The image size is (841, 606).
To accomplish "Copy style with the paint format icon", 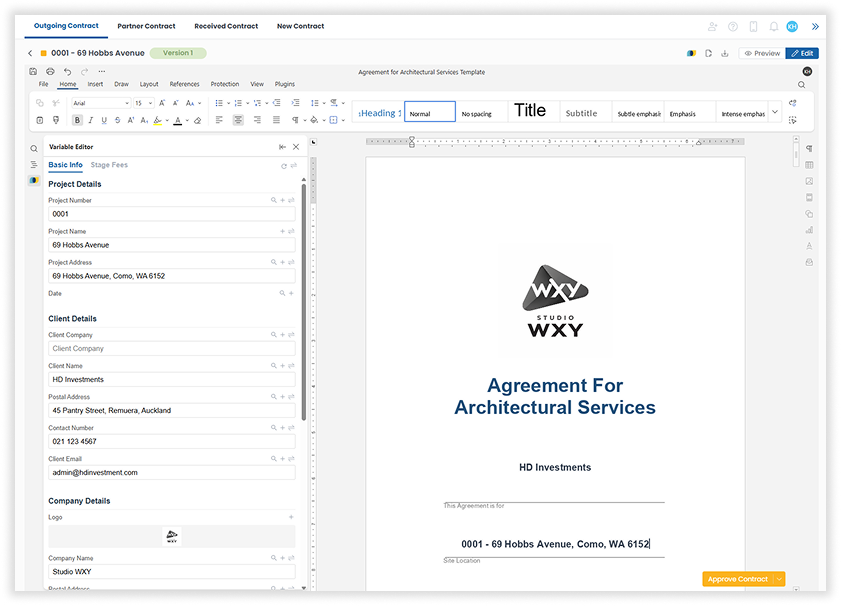I will pos(56,120).
